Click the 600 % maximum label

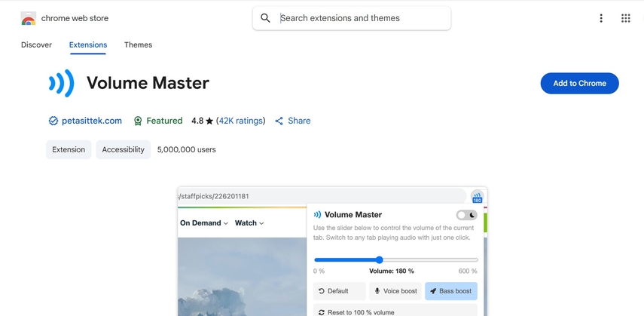[468, 272]
